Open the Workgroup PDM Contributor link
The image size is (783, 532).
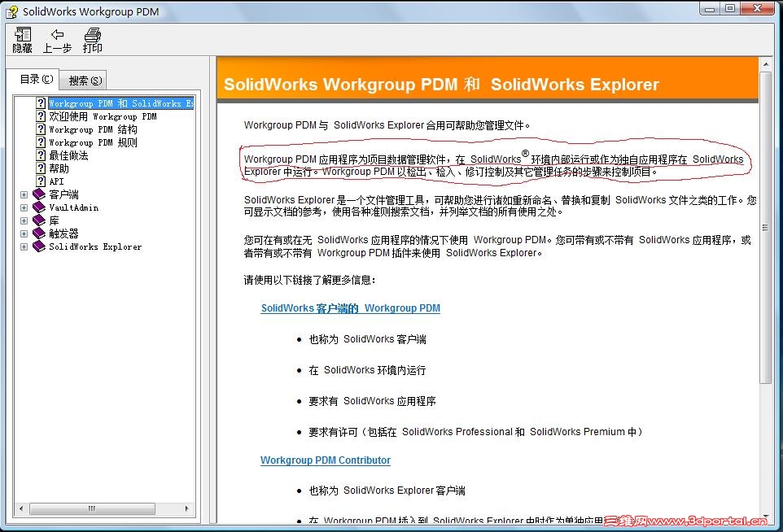click(325, 460)
